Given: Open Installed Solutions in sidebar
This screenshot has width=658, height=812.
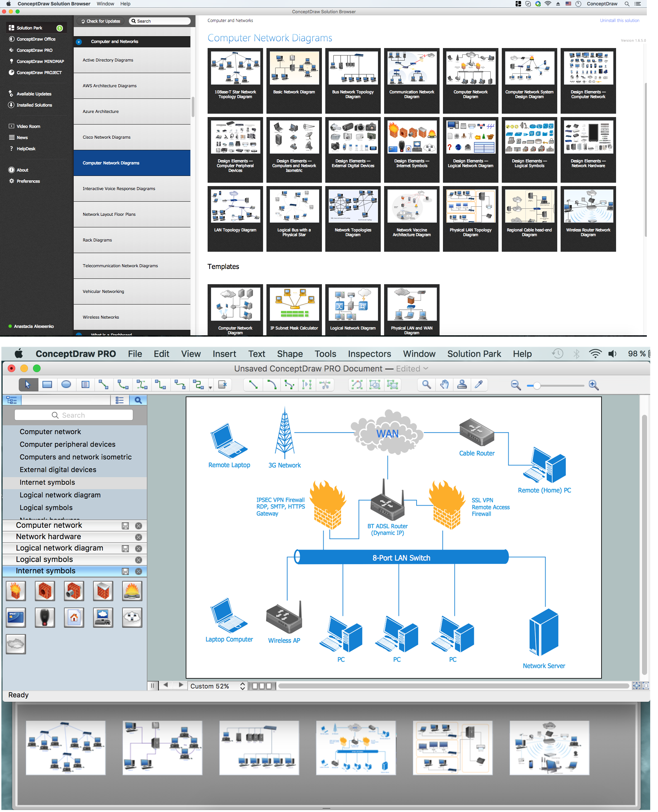Looking at the screenshot, I should (x=34, y=105).
